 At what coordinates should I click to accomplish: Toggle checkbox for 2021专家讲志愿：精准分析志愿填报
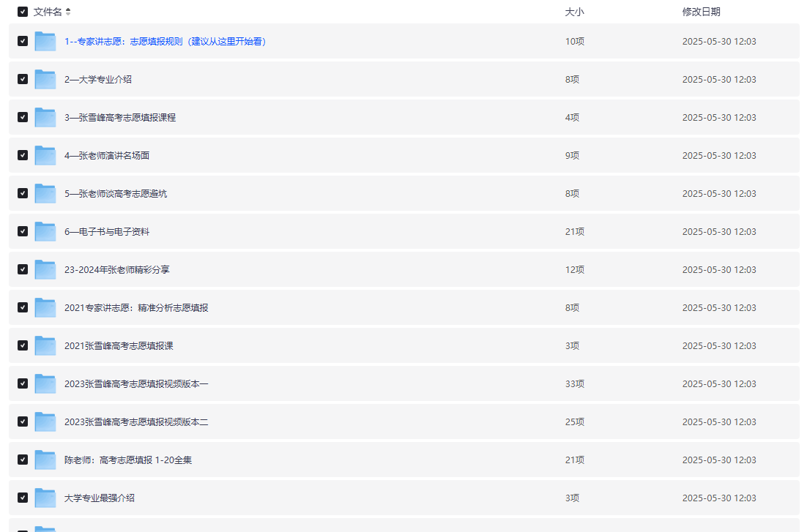pos(23,307)
